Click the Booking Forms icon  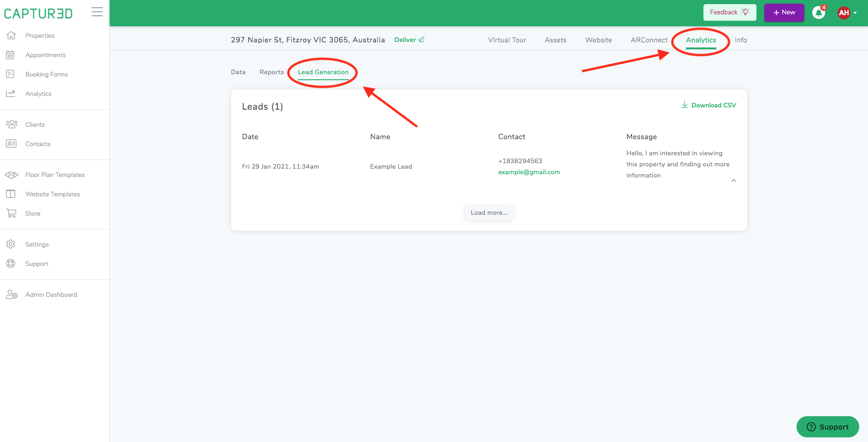click(10, 74)
